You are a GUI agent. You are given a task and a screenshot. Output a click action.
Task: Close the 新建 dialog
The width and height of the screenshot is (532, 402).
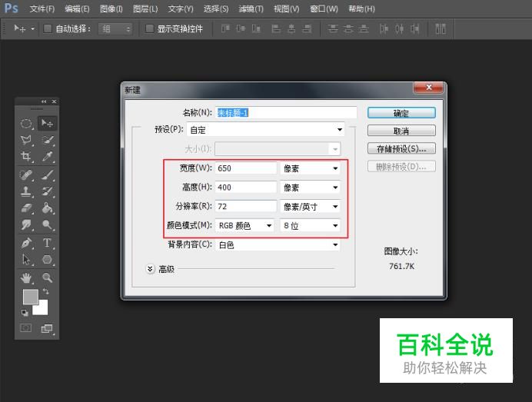(428, 88)
